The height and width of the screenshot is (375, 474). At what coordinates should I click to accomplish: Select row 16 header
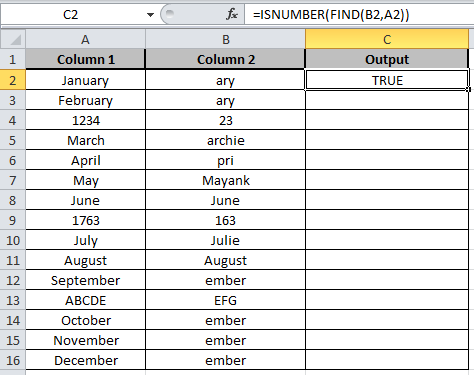(x=13, y=360)
